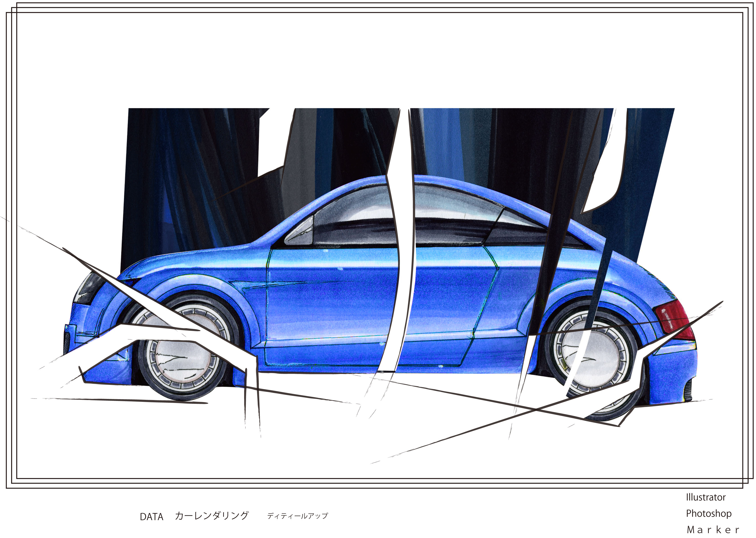Click the red tail light of car

(x=674, y=320)
